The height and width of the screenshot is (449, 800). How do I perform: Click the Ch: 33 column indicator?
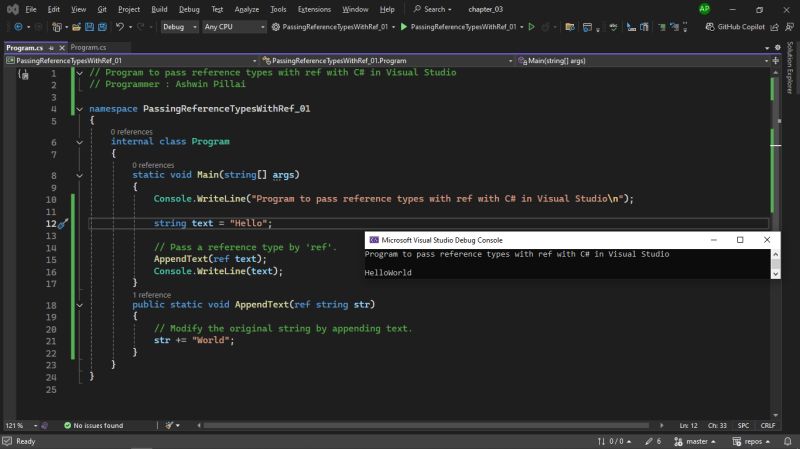[717, 425]
